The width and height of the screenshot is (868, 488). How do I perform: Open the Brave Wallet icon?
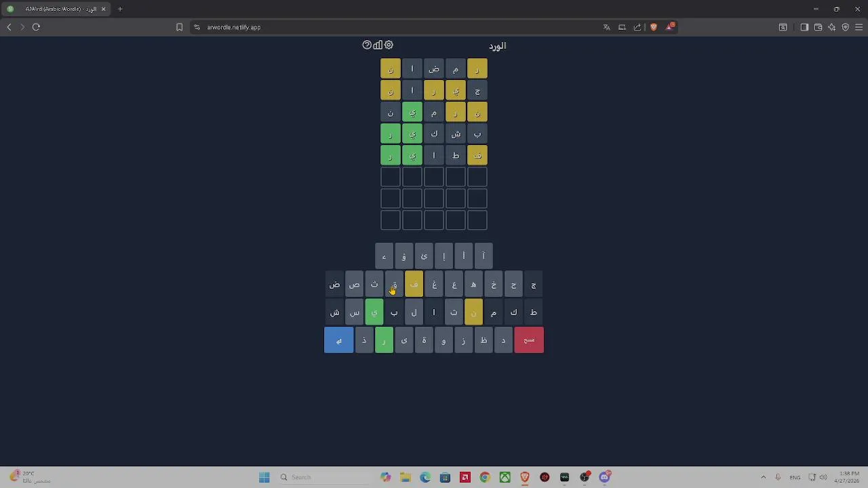pos(818,27)
